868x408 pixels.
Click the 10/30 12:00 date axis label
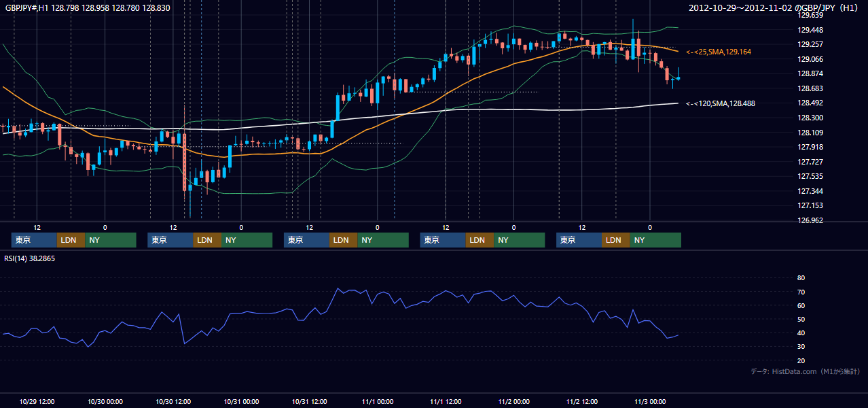click(x=173, y=401)
